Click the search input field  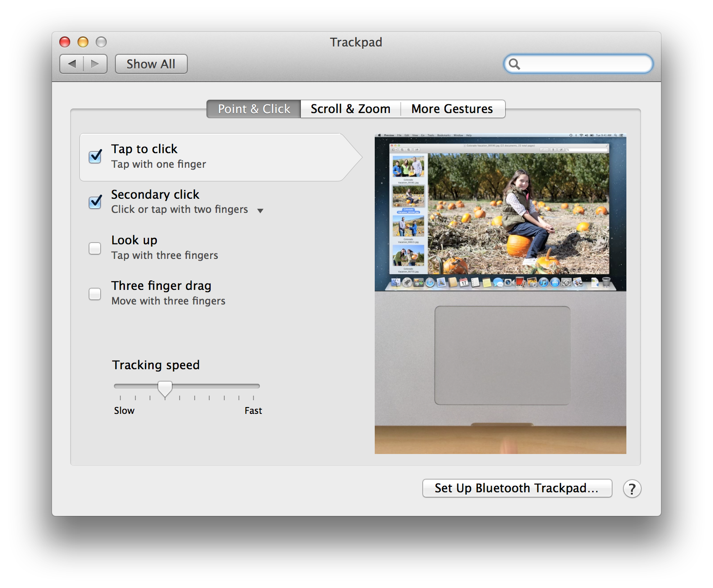(x=579, y=64)
